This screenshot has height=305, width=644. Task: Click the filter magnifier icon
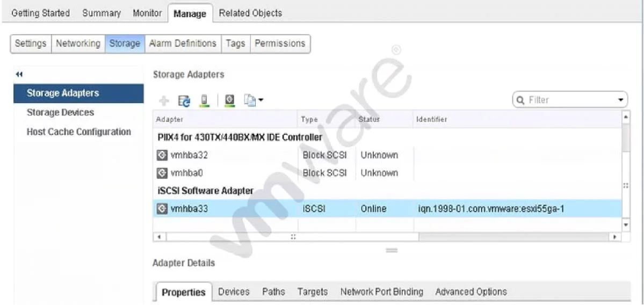(521, 100)
